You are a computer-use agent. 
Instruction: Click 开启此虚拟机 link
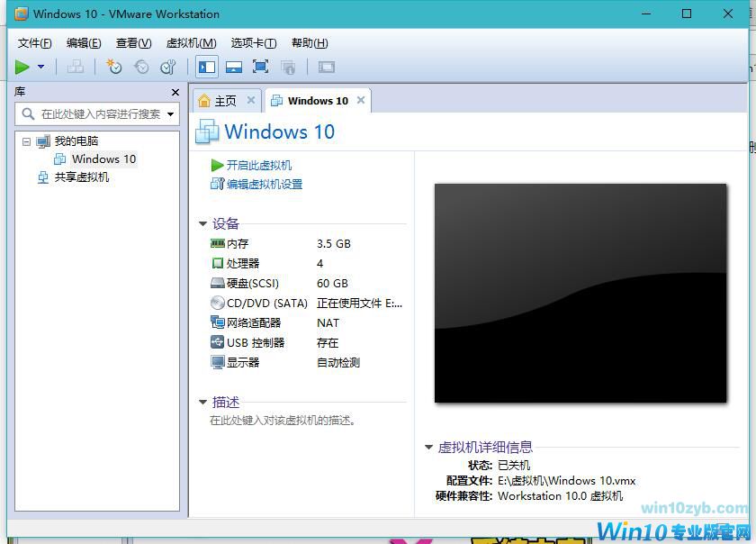tap(258, 166)
